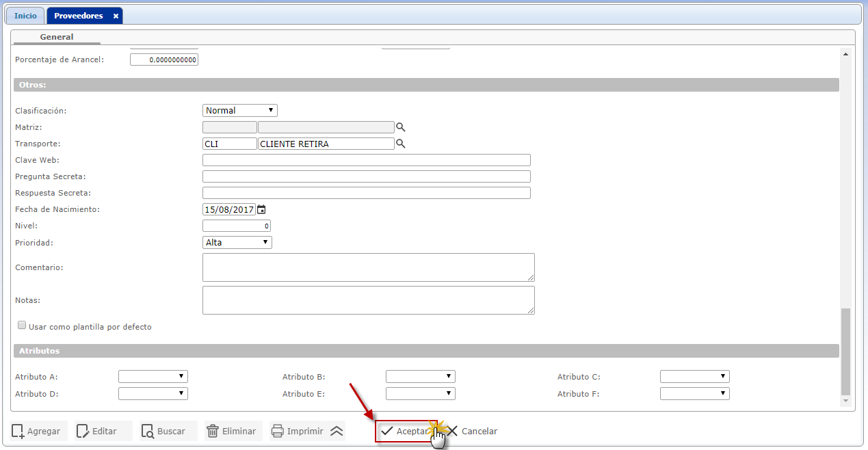This screenshot has height=450, width=868.
Task: Expand the Atributo A dropdown
Action: [x=153, y=376]
